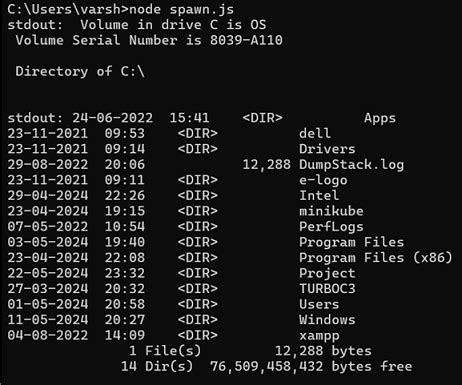Screen dimensions: 462x385
Task: Click the Drivers folder name
Action: (x=327, y=149)
